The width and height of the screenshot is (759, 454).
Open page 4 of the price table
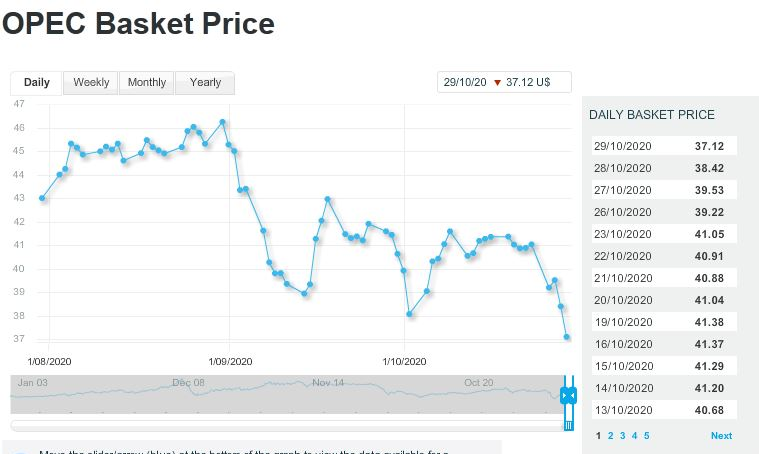pyautogui.click(x=634, y=436)
